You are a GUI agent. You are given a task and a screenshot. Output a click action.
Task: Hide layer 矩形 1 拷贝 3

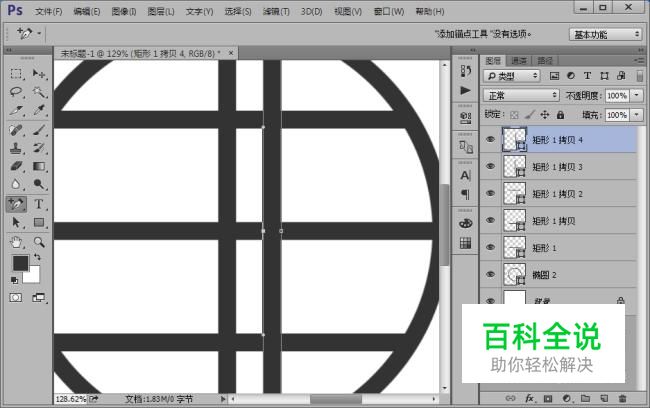[490, 166]
